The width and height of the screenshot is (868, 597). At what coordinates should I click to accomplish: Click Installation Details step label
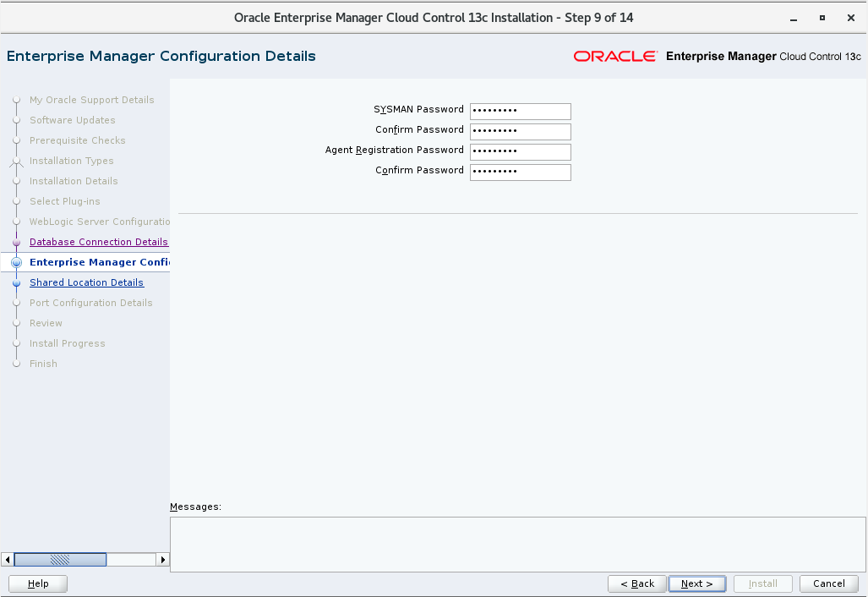(x=74, y=181)
